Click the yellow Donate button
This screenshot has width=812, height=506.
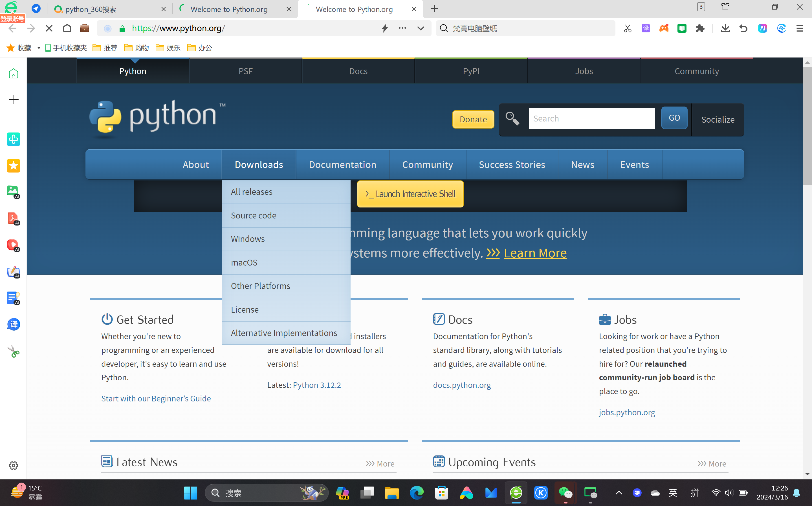click(x=473, y=120)
